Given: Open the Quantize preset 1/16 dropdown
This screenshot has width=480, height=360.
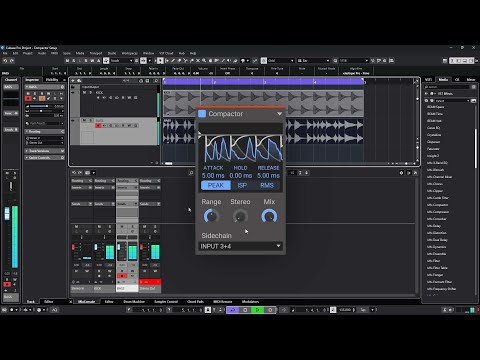Looking at the screenshot, I should (354, 61).
